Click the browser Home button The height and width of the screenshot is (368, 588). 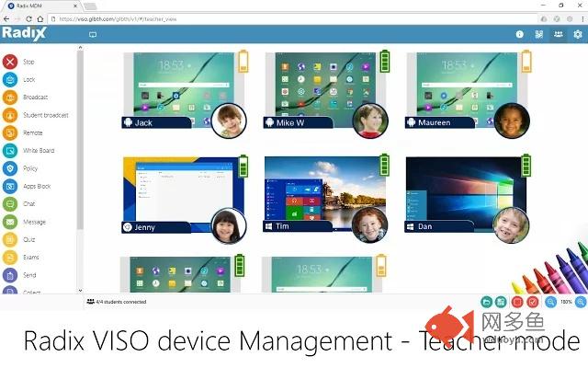(40, 18)
